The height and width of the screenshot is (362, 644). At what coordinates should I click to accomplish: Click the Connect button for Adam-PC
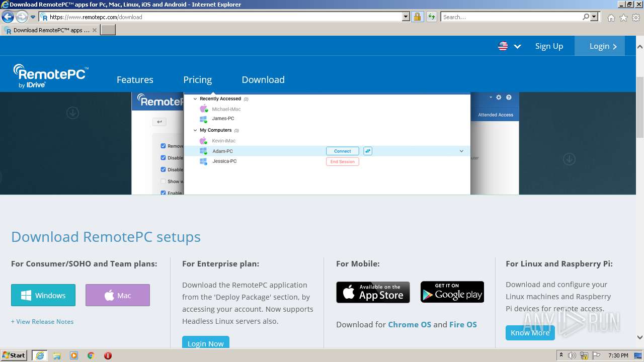point(343,151)
